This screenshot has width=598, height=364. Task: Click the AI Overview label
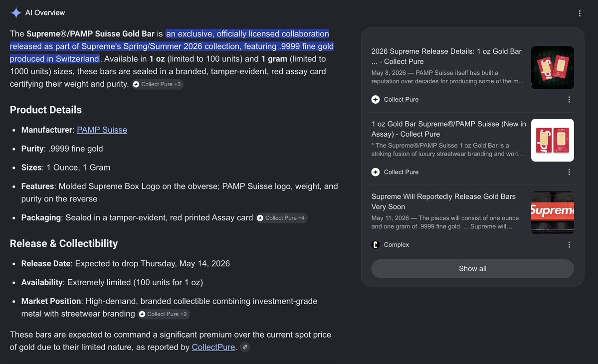pos(45,12)
